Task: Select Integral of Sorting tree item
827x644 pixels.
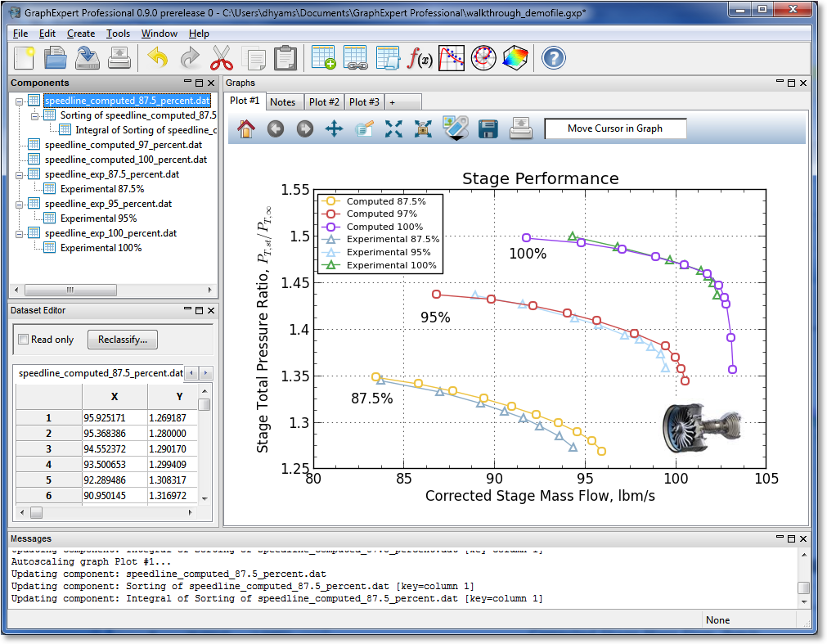Action: tap(146, 130)
